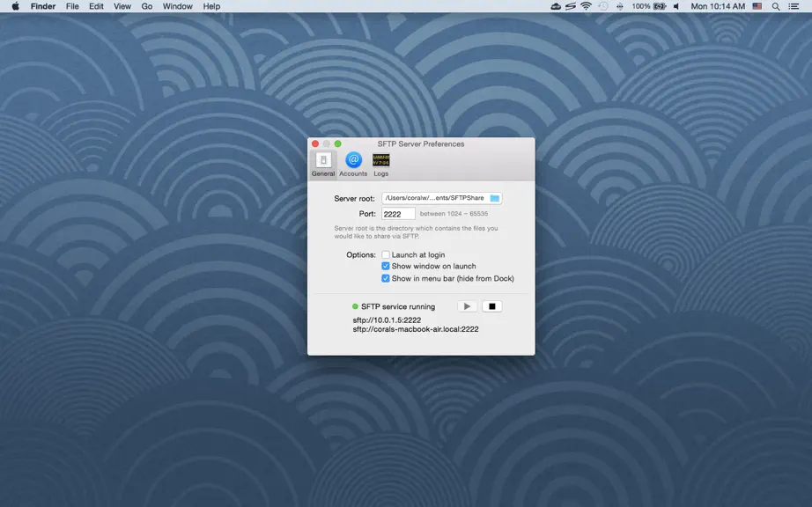Enable Launch at login checkbox
The height and width of the screenshot is (507, 812).
click(386, 254)
